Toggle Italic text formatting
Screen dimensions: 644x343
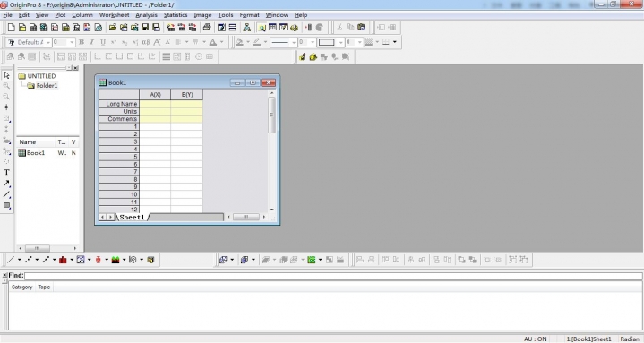(92, 42)
